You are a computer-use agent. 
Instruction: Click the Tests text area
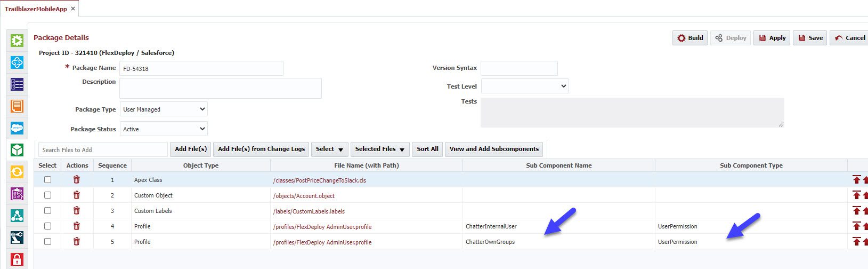(x=632, y=112)
